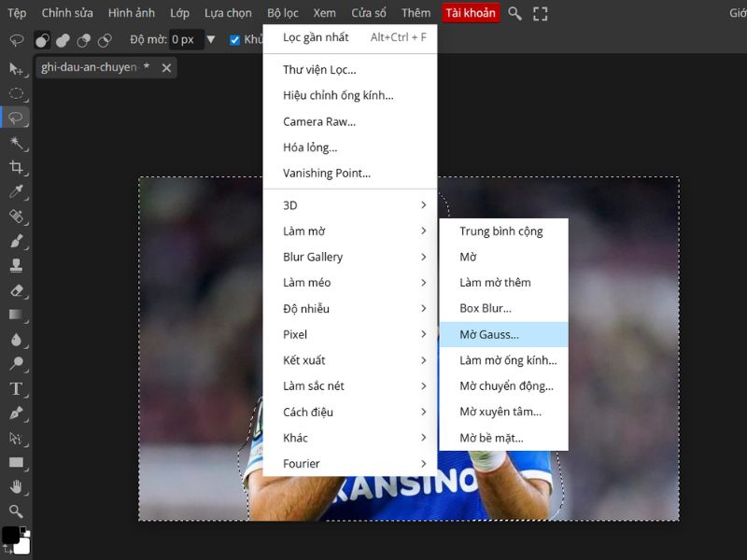Select the Dodge tool
747x560 pixels.
[x=16, y=364]
